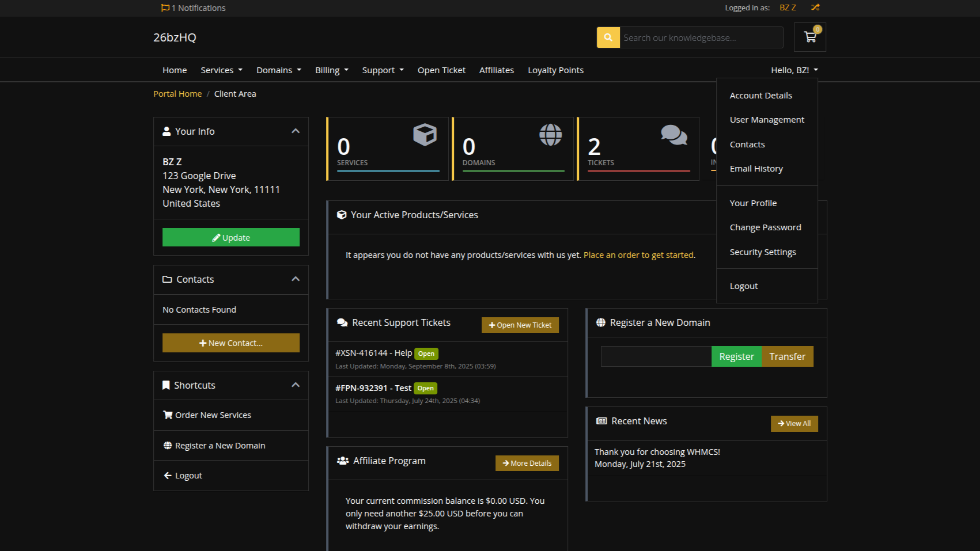Click the shopping cart icon
980x551 pixels.
pyautogui.click(x=810, y=37)
